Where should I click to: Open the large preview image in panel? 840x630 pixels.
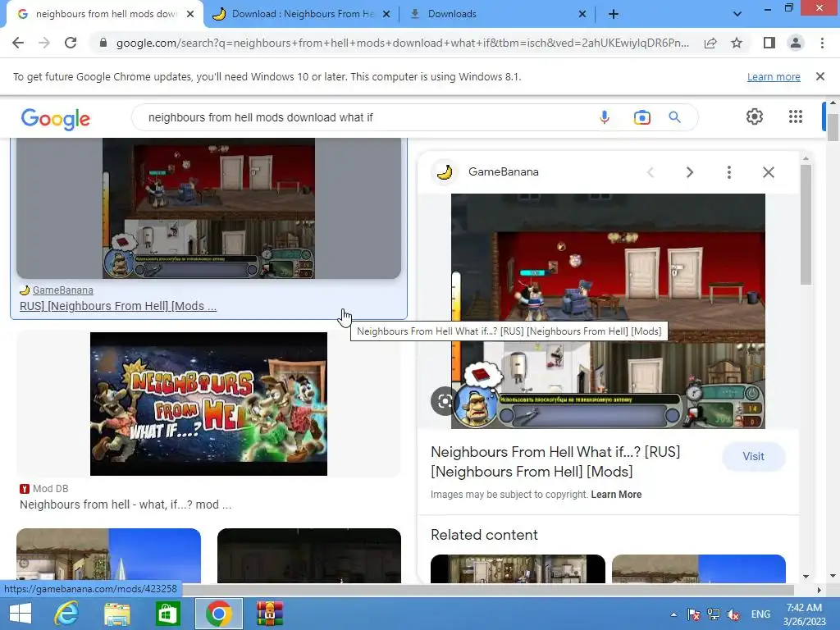tap(608, 311)
